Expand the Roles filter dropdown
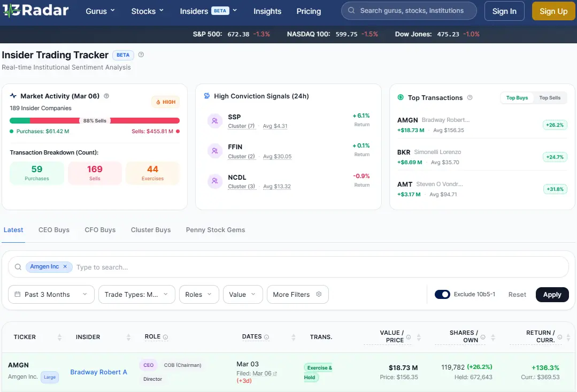 pyautogui.click(x=199, y=294)
